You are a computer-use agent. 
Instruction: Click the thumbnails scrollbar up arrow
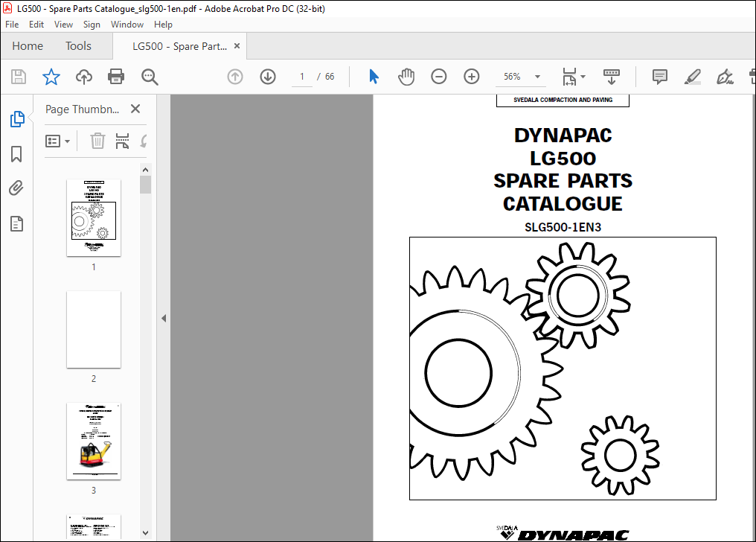click(x=146, y=170)
